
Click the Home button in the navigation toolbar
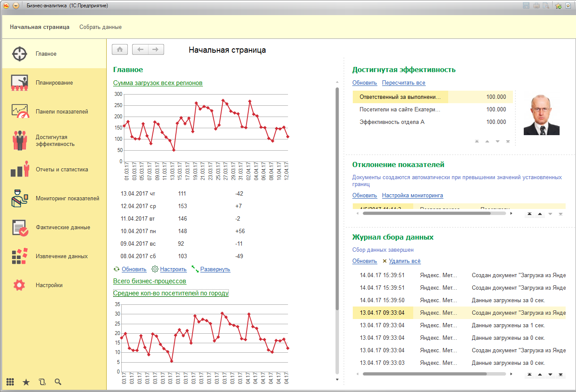120,49
